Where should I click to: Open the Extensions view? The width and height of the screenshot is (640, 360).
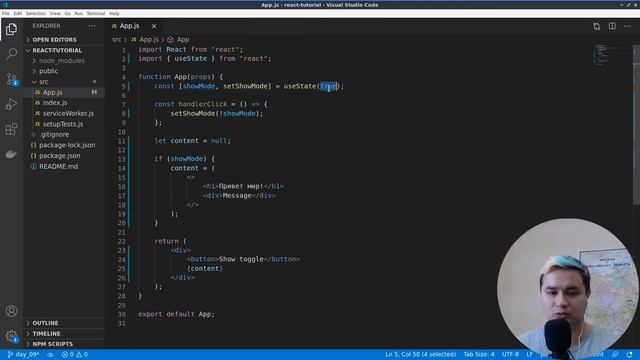11,129
